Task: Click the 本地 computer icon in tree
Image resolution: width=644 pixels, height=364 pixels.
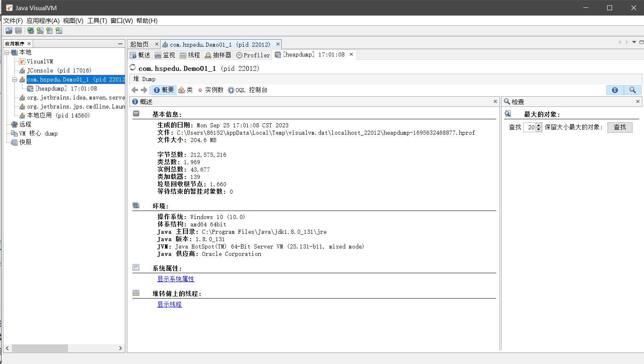Action: 14,52
